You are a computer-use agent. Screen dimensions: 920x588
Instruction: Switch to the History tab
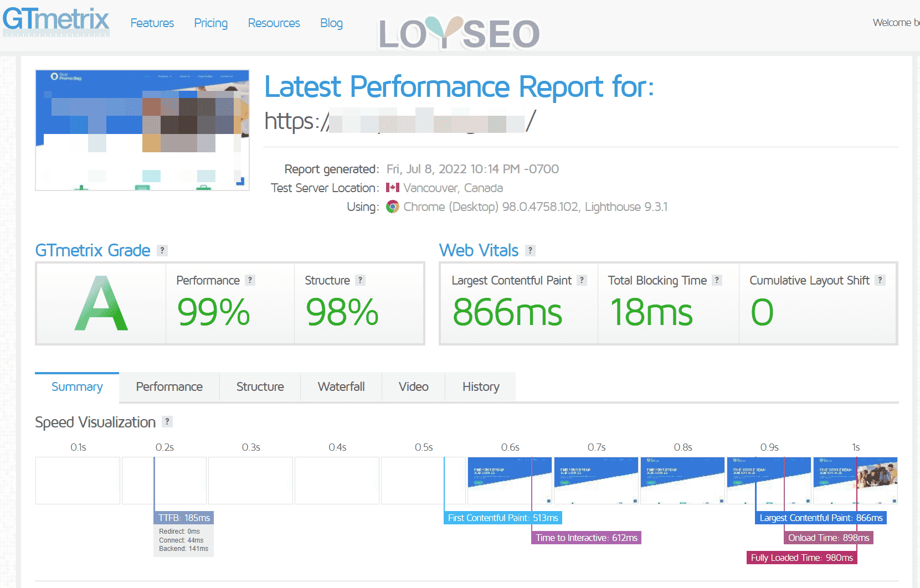(481, 386)
